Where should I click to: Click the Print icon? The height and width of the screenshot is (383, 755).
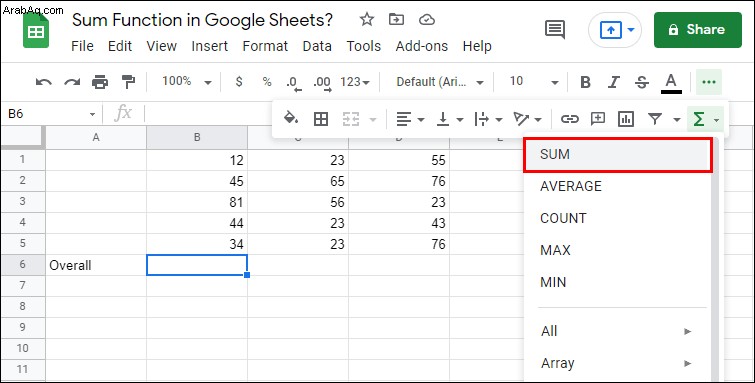[100, 82]
